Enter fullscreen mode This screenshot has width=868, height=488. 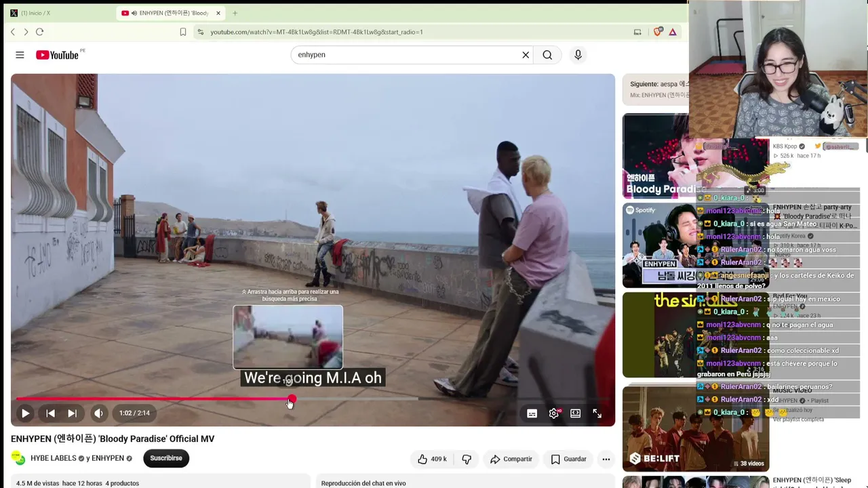point(597,413)
